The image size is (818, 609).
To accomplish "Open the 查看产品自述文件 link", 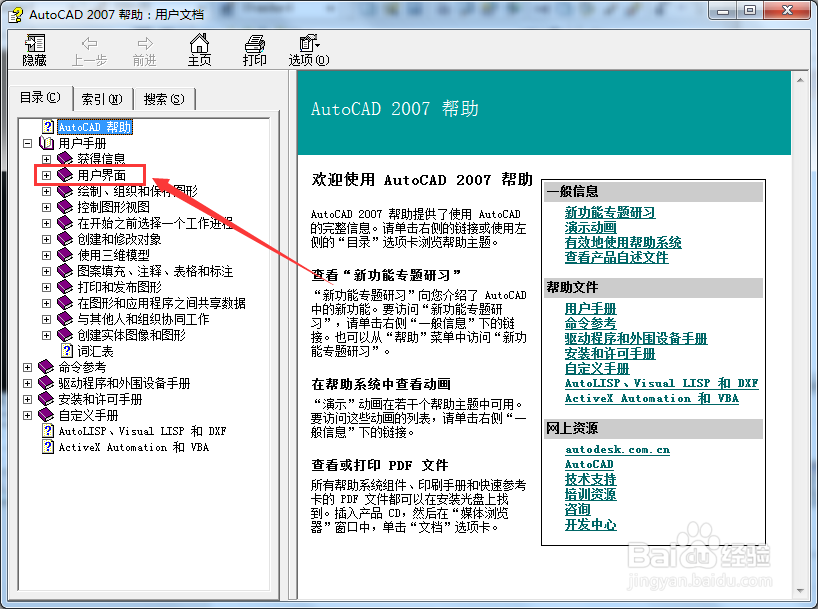I will 616,257.
